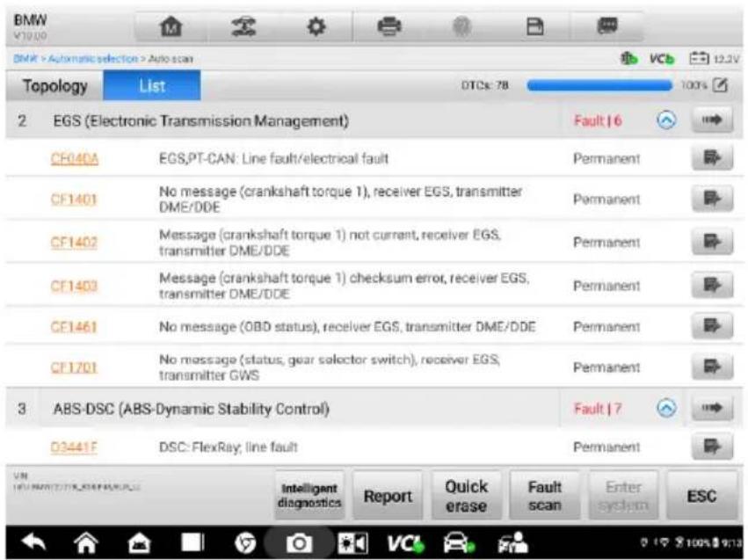Tap the greyed Enter system button
Viewport: 748px width, 560px height.
click(623, 496)
